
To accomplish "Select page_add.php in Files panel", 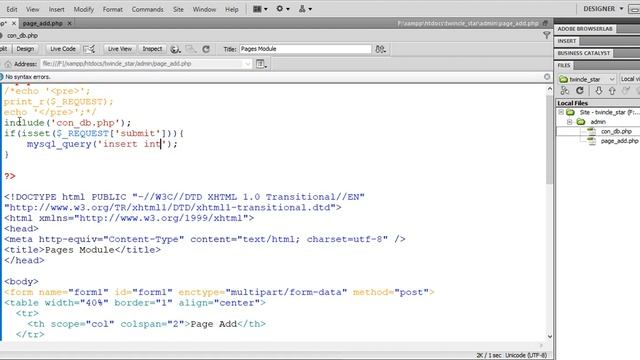I will tap(619, 141).
